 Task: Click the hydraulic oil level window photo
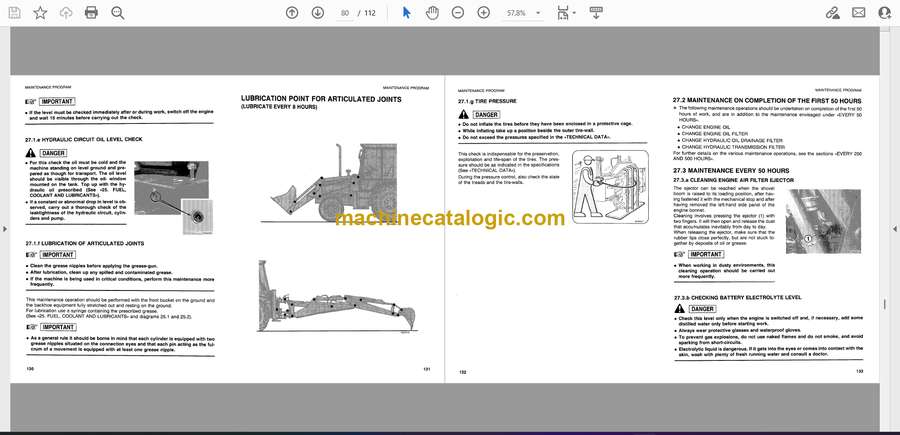click(x=172, y=196)
